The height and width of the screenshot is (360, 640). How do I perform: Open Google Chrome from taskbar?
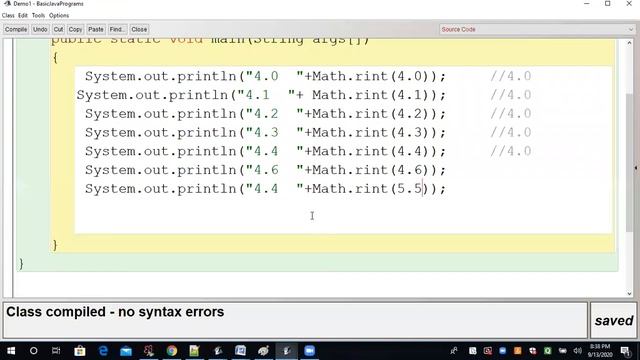pyautogui.click(x=172, y=351)
